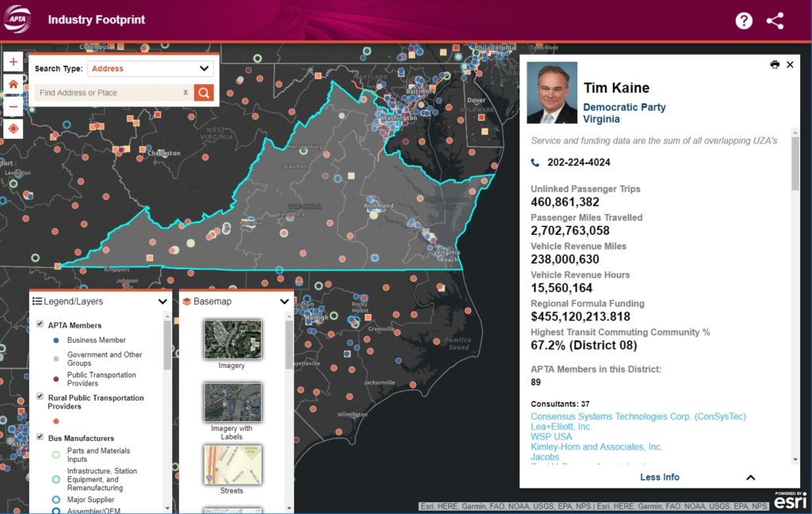
Task: Toggle Rural Public Transportation Providers checkbox
Action: (40, 397)
